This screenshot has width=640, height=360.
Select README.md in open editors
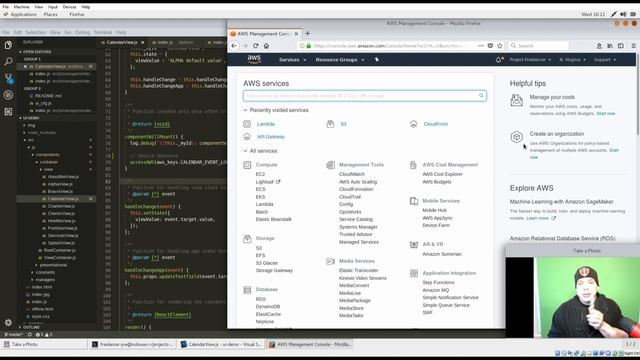[48, 96]
